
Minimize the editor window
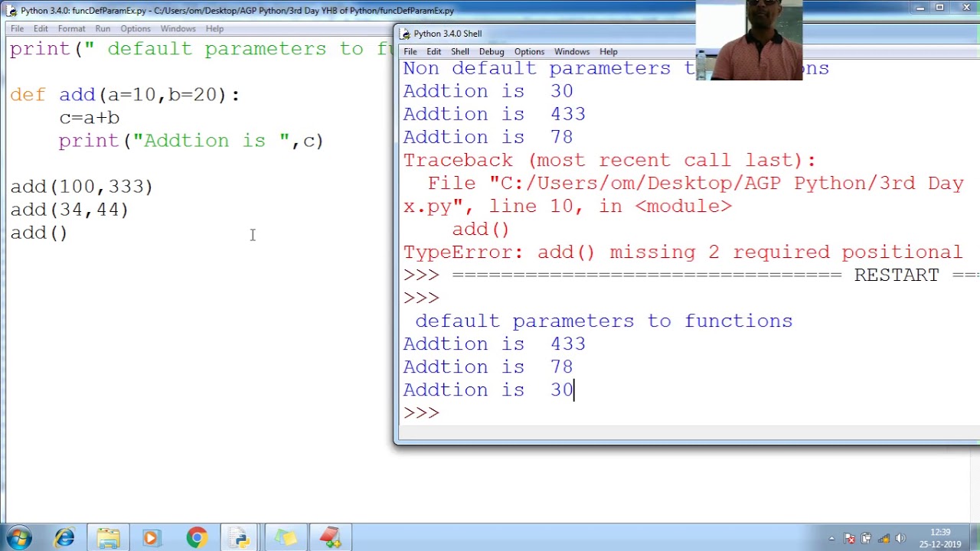[x=920, y=8]
